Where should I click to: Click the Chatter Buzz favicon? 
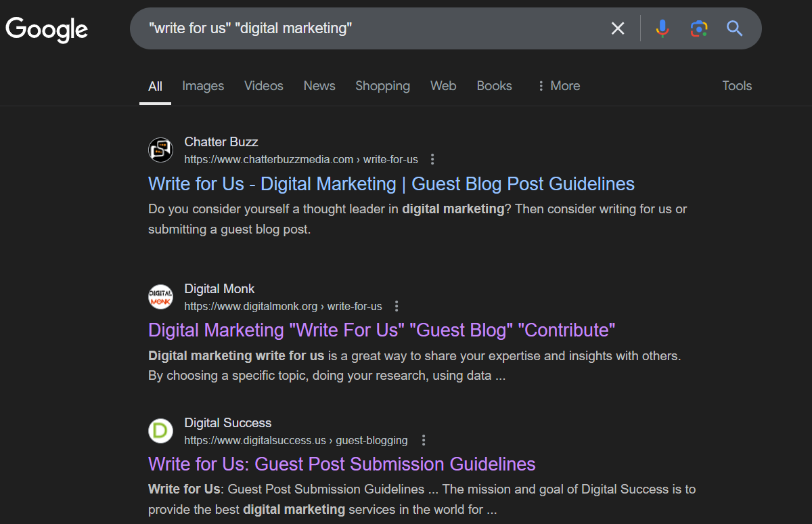pos(160,150)
